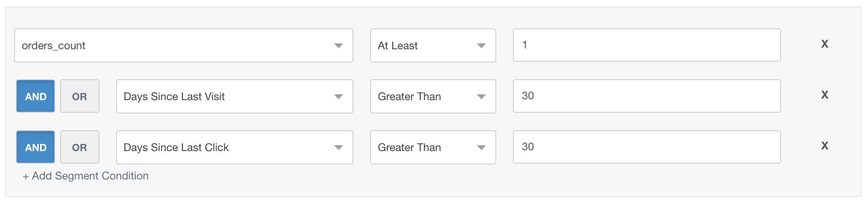Remove the orders_count condition row
Viewport: 868px width, 207px height.
824,44
